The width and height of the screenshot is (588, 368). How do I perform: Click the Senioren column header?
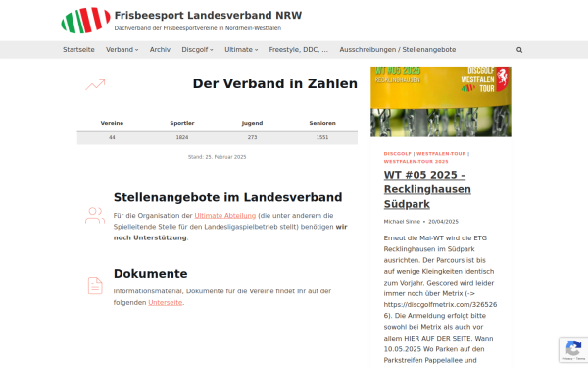click(x=322, y=123)
